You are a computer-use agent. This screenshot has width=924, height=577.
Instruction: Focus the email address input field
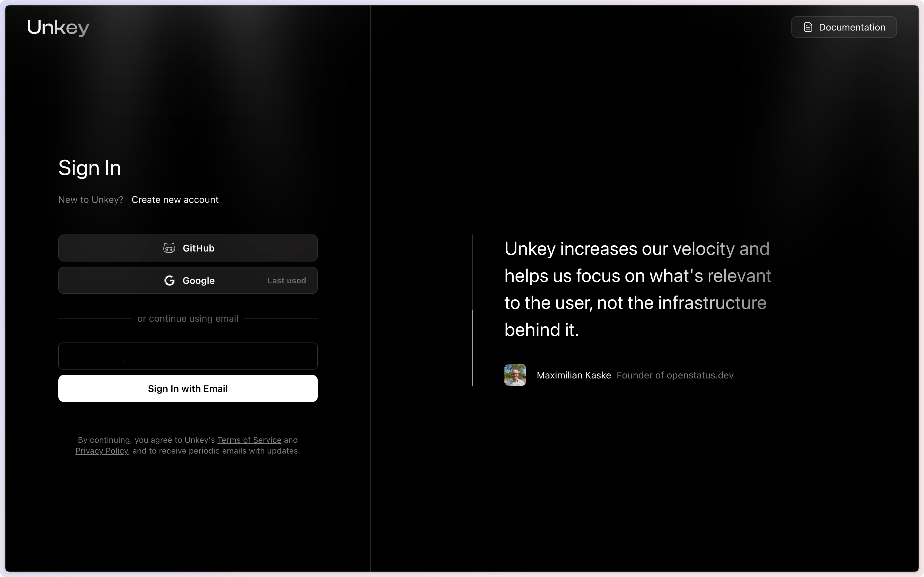pyautogui.click(x=188, y=356)
